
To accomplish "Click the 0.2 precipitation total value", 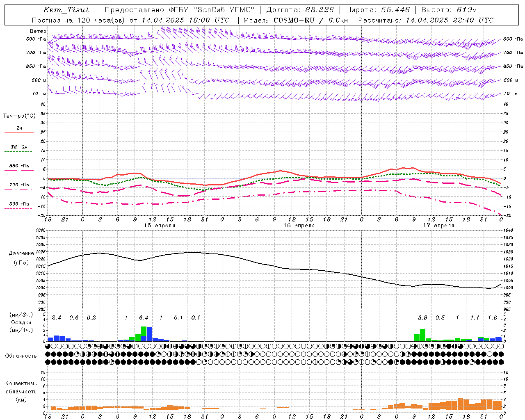I will tap(91, 318).
